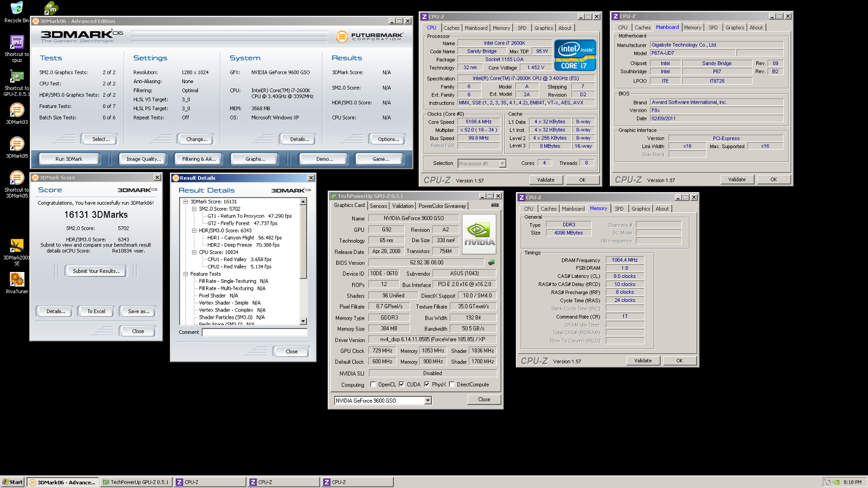Switch to Caches tab in Processor CPU-Z window
The width and height of the screenshot is (868, 488).
[451, 28]
